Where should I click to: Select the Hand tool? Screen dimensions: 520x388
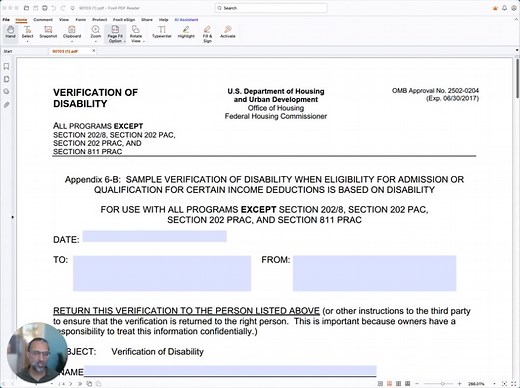[x=10, y=32]
